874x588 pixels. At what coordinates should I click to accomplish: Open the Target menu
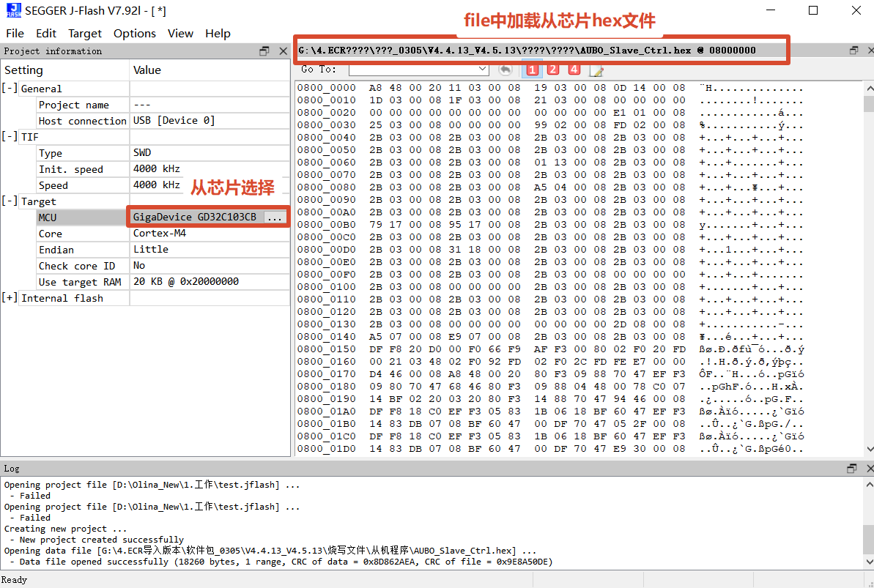pyautogui.click(x=85, y=34)
